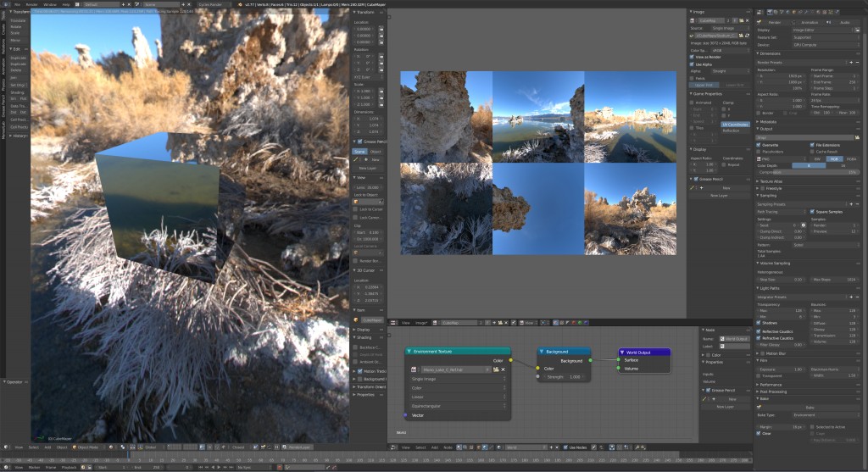Viewport: 868px width, 472px height.
Task: Select grease pencil draw icon in Node sidebar
Action: coord(705,399)
